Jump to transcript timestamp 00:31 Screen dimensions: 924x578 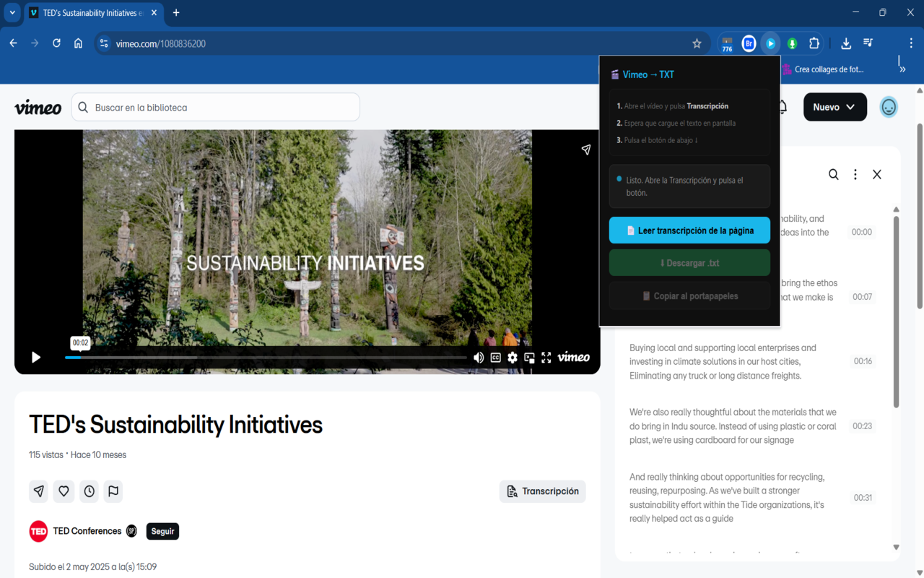863,498
